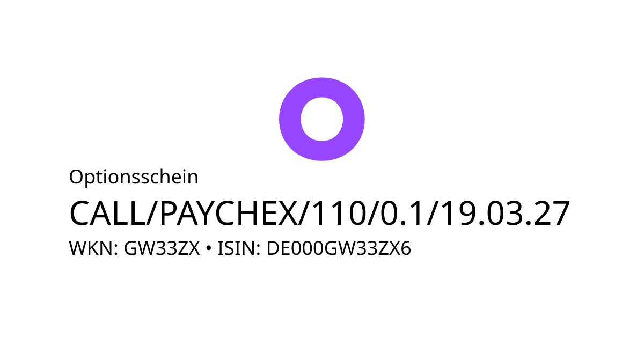Click the white center of the purple ring
644x338 pixels.
tap(322, 119)
